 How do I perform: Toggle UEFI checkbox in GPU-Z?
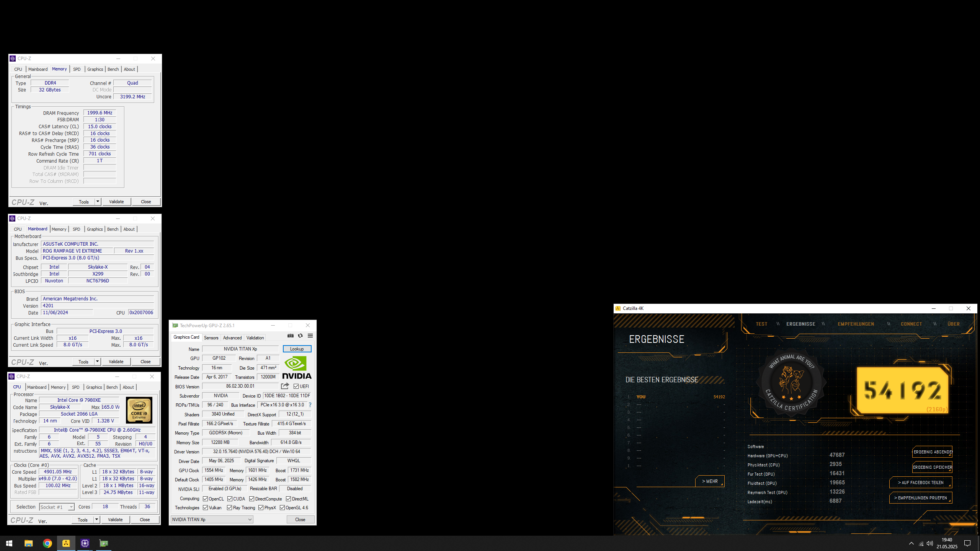click(296, 386)
